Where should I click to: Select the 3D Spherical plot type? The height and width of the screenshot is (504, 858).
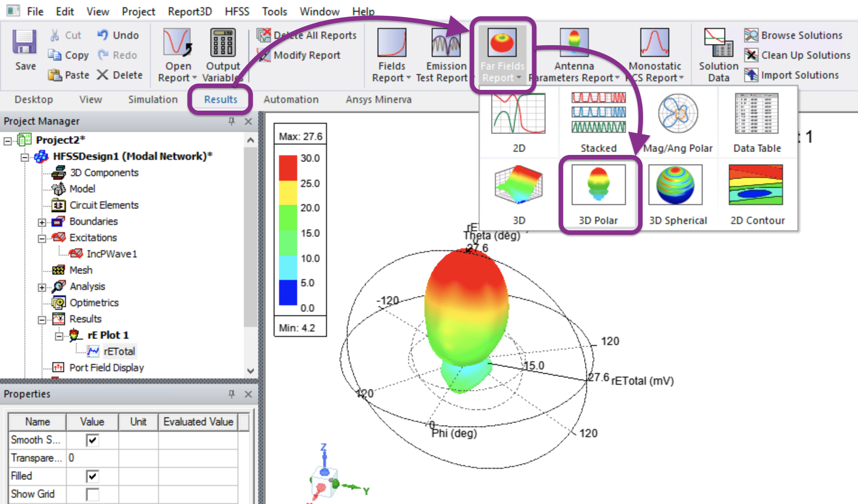678,194
